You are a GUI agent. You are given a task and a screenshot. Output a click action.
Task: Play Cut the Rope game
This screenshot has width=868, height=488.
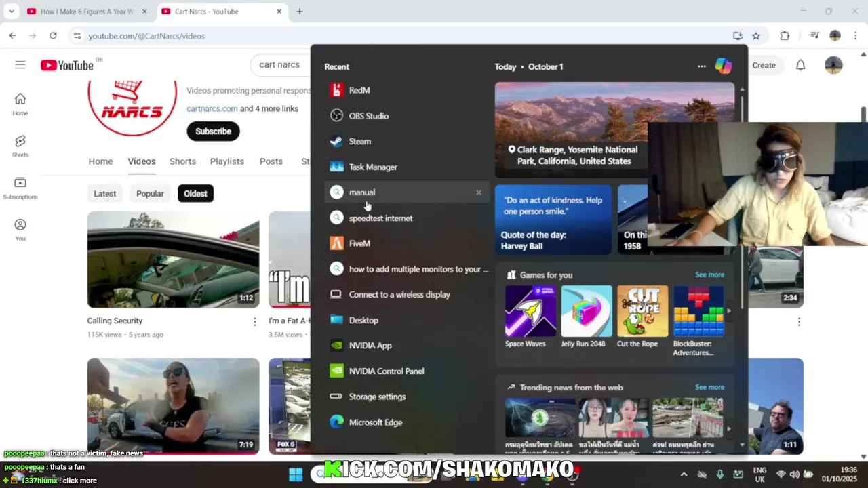point(642,317)
